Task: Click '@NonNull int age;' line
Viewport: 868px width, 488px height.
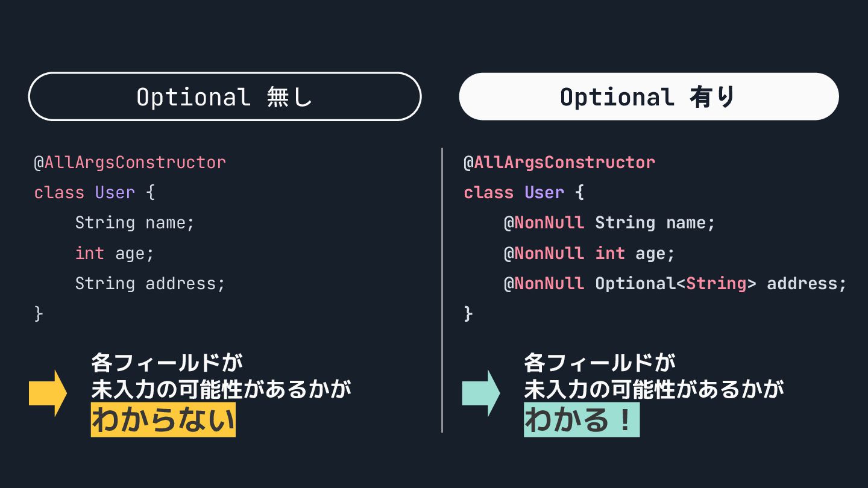Action: tap(590, 254)
